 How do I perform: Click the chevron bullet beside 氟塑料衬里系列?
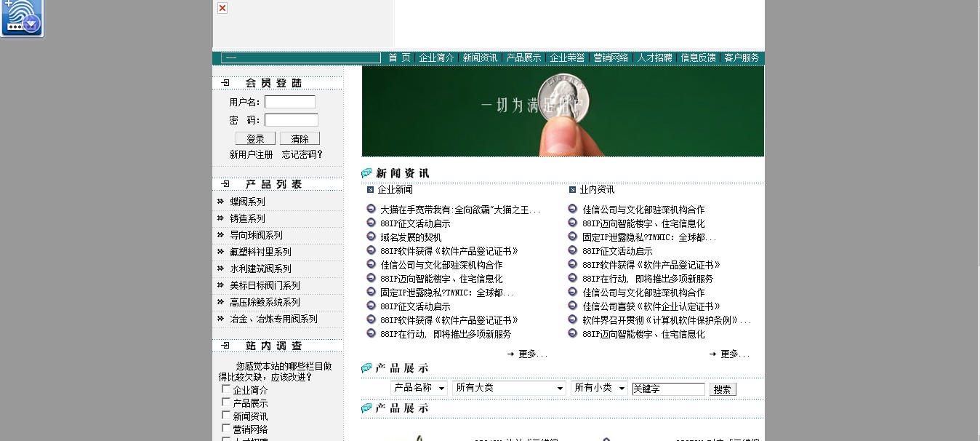click(x=220, y=251)
